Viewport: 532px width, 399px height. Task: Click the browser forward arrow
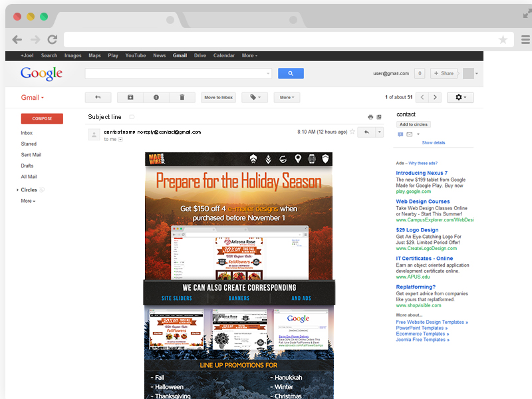point(35,40)
